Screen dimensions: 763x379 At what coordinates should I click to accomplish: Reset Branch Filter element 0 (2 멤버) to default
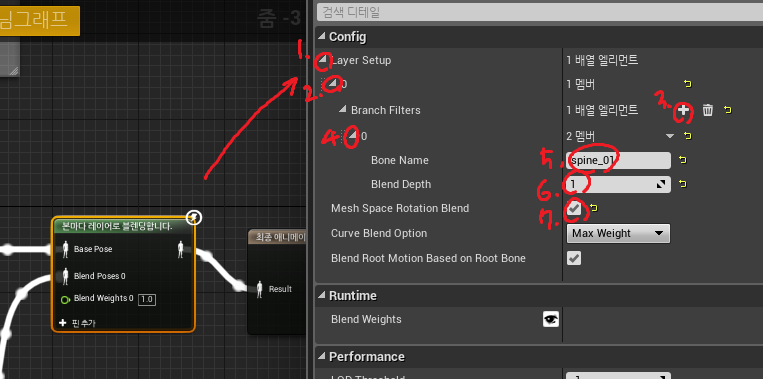(x=688, y=136)
